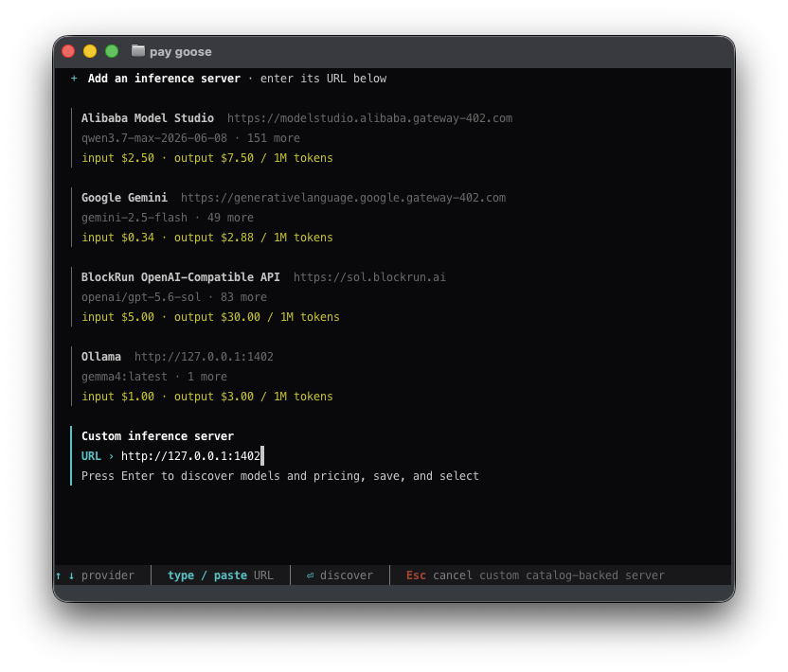This screenshot has height=672, width=788.
Task: Click the up arrow in provider hint
Action: [59, 575]
